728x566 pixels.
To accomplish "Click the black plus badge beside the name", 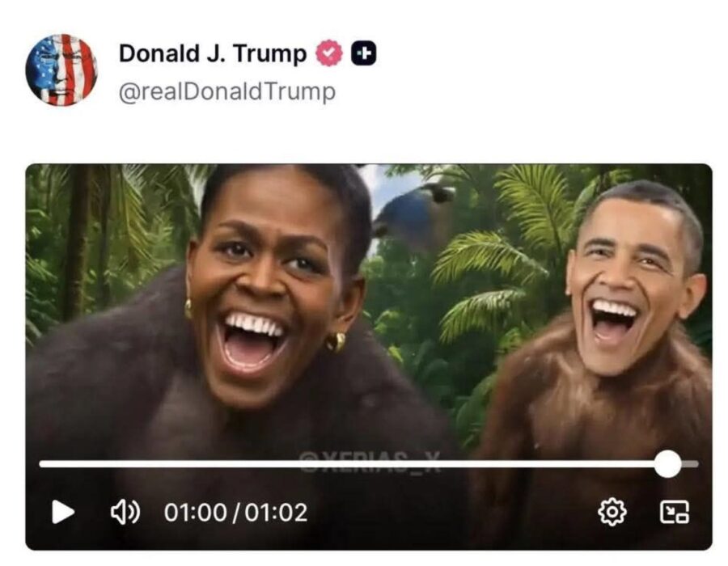I will pyautogui.click(x=363, y=53).
